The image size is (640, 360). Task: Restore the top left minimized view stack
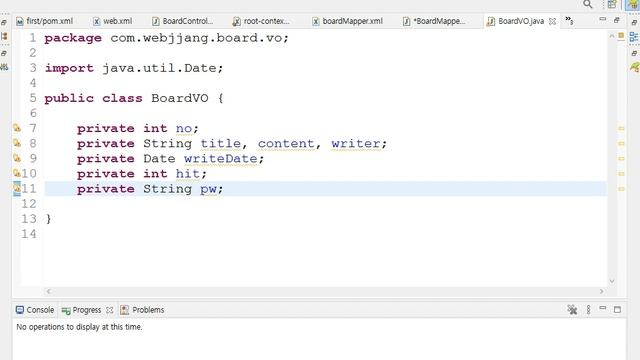(4, 22)
